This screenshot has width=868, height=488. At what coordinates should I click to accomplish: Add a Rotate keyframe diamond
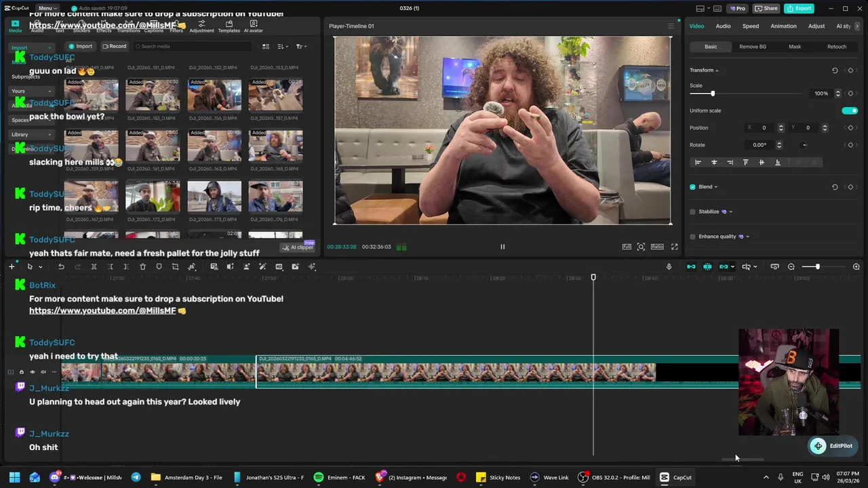coord(850,145)
